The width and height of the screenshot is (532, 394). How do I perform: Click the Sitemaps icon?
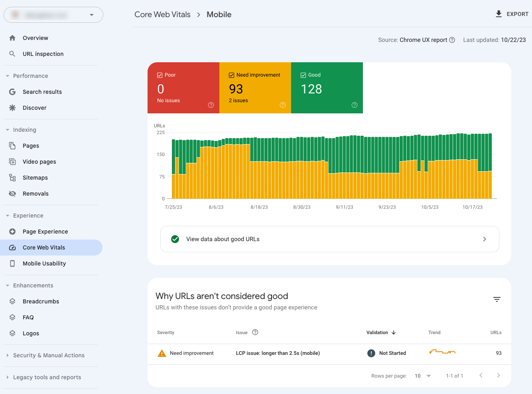tap(12, 178)
